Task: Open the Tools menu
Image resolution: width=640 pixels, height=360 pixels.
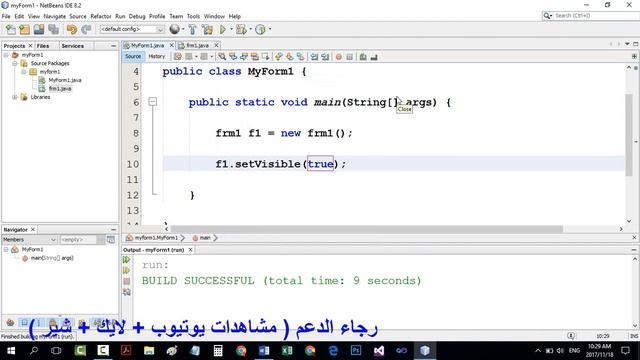Action: (193, 16)
